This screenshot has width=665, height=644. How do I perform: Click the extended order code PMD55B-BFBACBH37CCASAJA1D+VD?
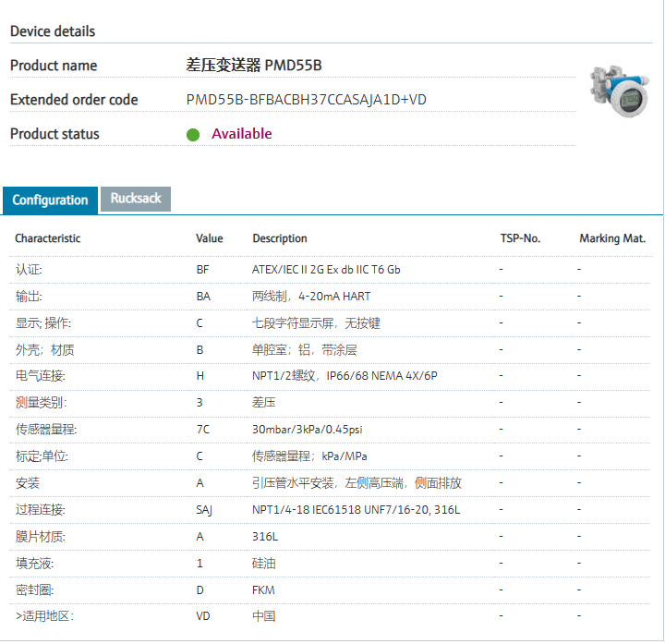point(306,100)
